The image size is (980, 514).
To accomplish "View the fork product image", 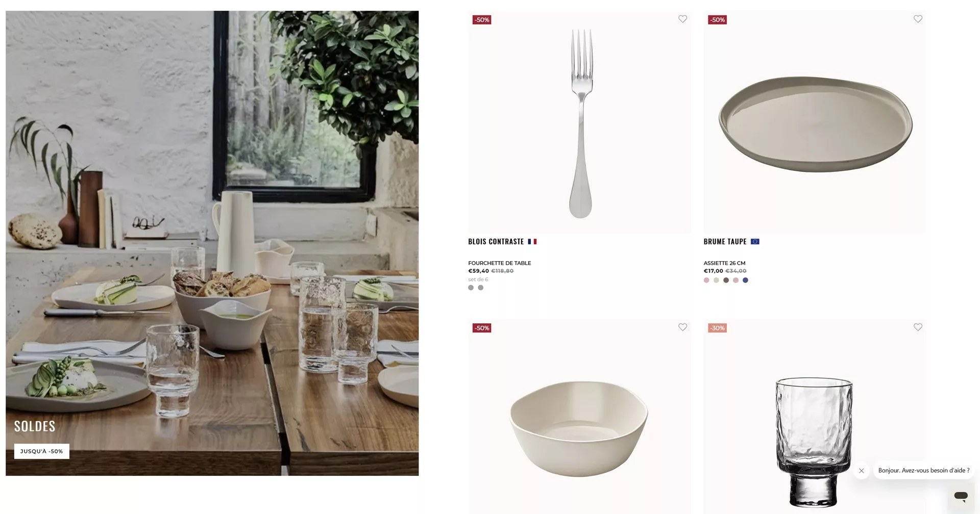I will pyautogui.click(x=580, y=122).
